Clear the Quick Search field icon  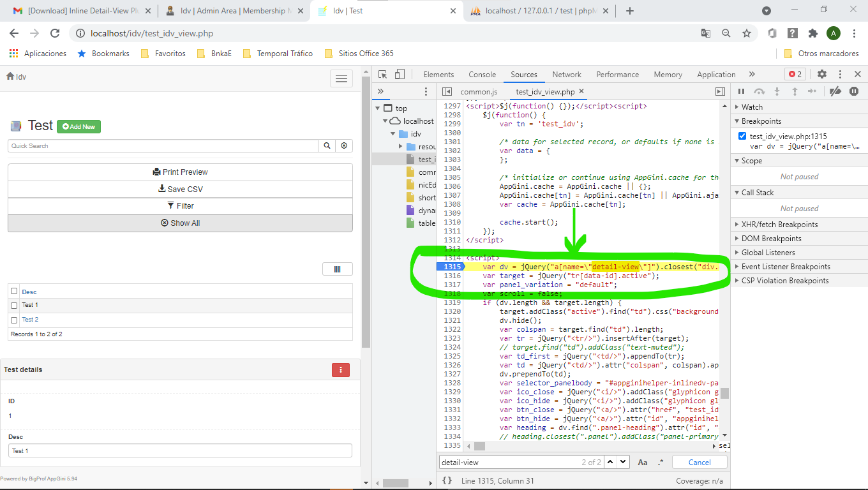pyautogui.click(x=344, y=145)
